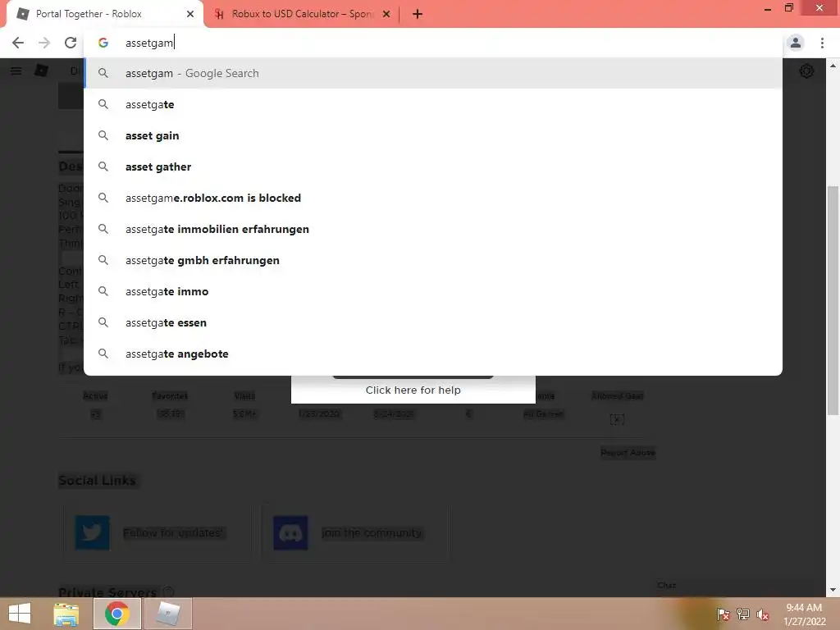Select 'assetgate immobilien erfahrungen' suggestion
The width and height of the screenshot is (840, 630).
click(433, 229)
